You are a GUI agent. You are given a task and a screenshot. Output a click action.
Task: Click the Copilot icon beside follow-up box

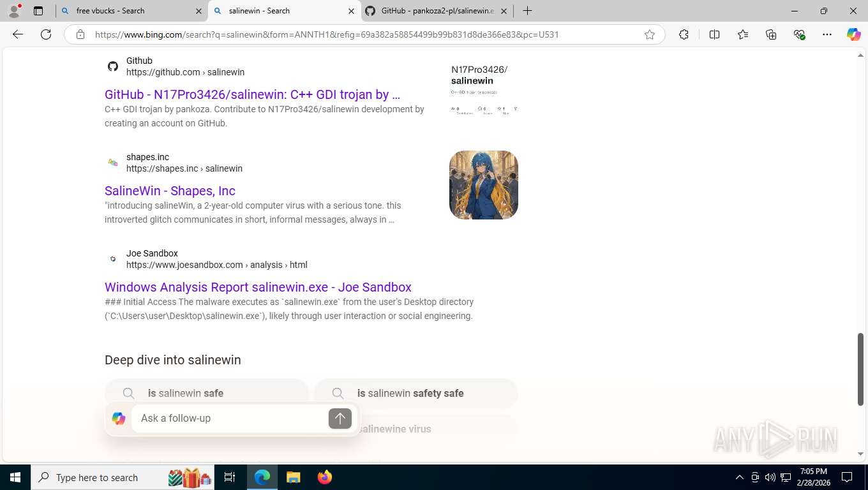coord(119,419)
